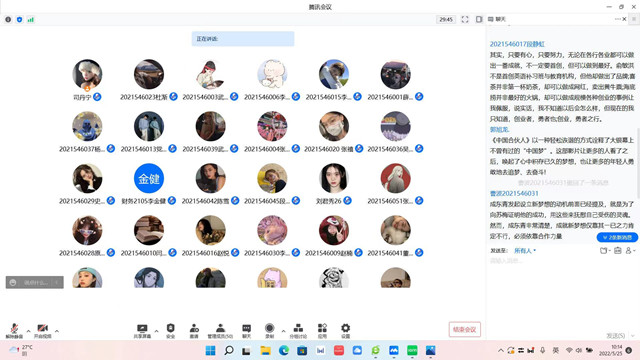Select 2021546042陈雪 participant avatar

tap(210, 178)
